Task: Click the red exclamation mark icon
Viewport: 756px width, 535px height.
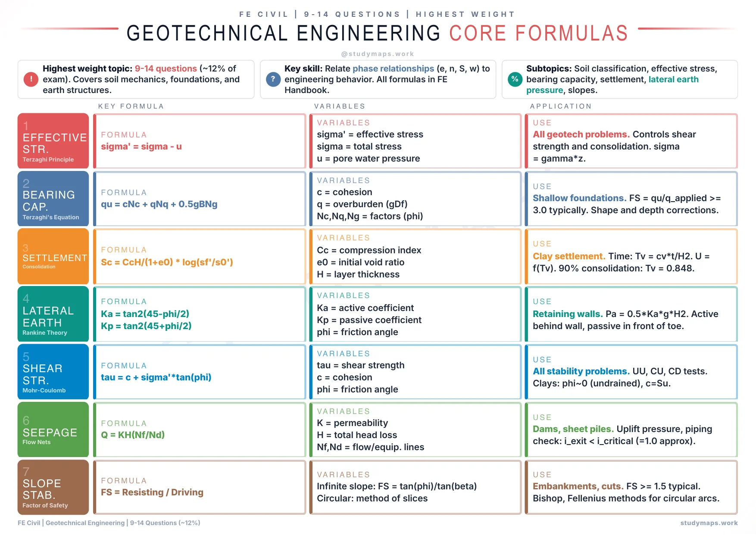Action: tap(31, 79)
